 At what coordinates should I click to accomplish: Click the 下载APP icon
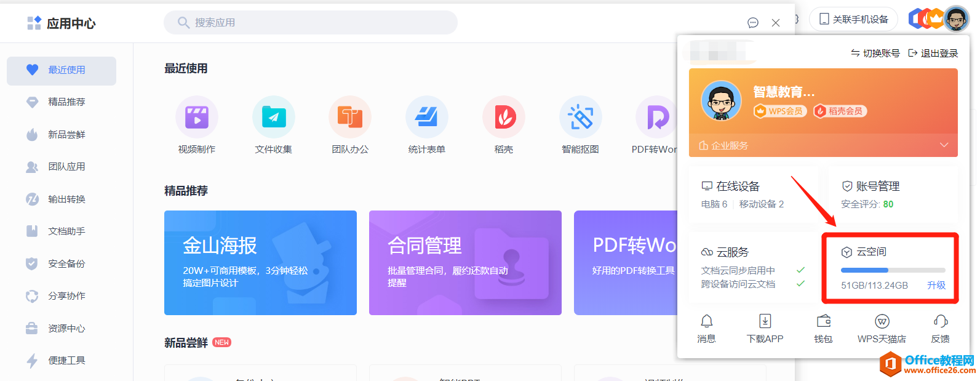click(x=765, y=321)
